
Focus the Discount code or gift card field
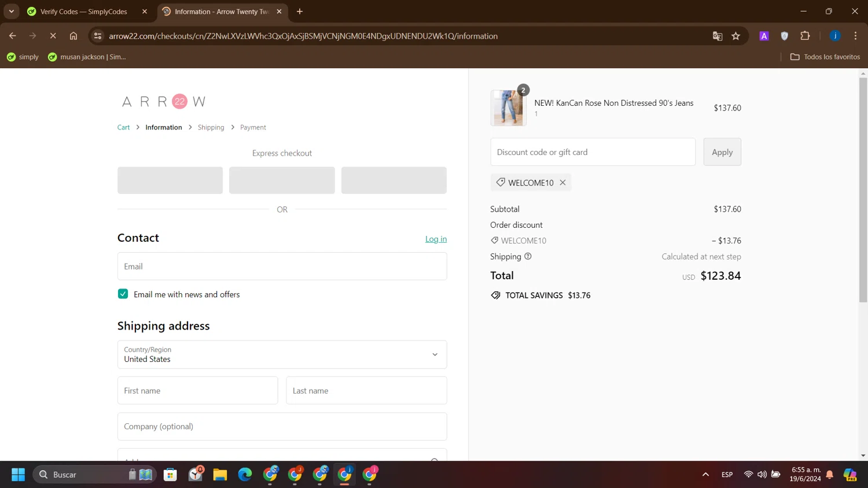click(593, 152)
